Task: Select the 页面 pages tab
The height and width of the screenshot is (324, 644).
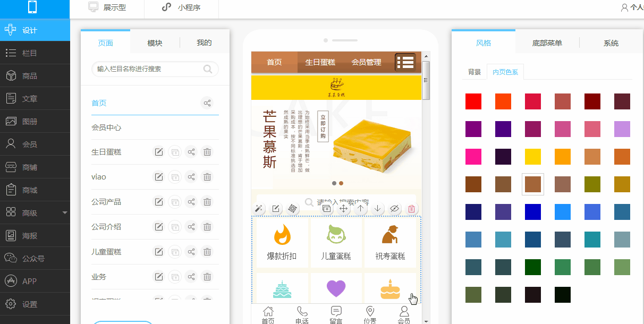Action: (x=106, y=43)
